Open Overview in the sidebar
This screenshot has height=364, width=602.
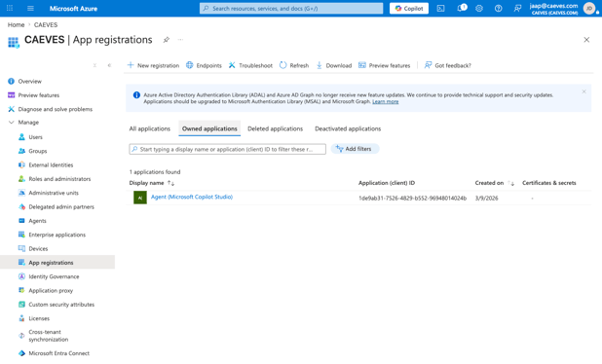24,82
